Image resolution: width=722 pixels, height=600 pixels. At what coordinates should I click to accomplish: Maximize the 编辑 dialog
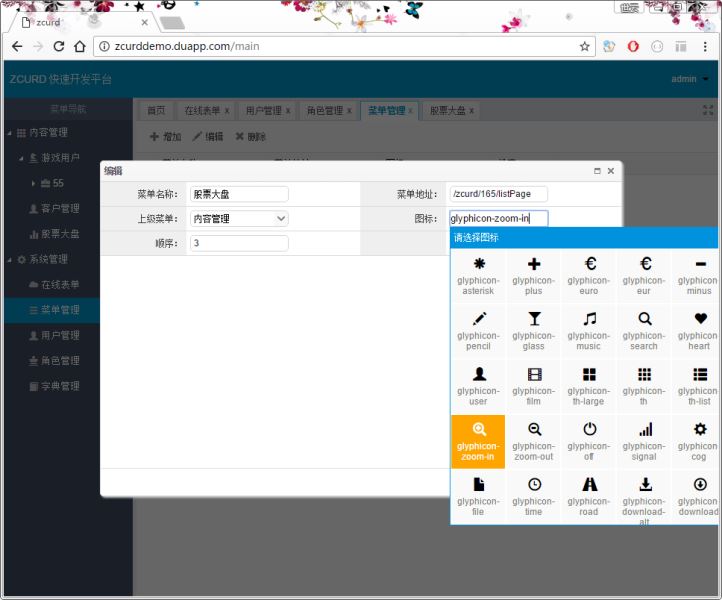[597, 171]
